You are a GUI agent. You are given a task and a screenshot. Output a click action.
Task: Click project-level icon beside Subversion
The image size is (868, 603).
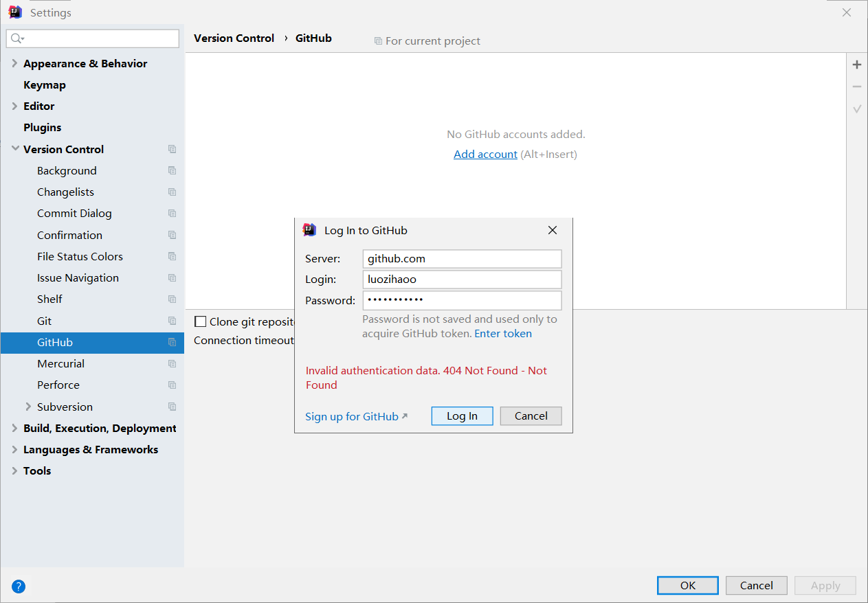(x=172, y=407)
